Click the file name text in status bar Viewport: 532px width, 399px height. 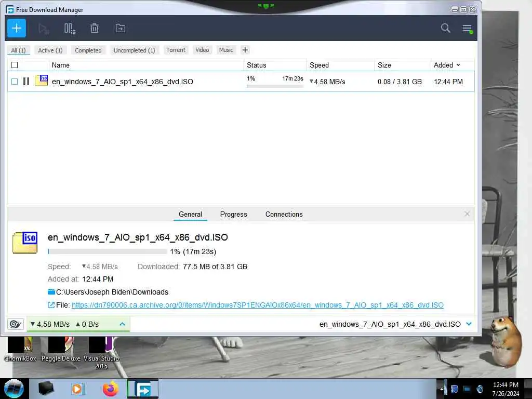[x=390, y=324]
